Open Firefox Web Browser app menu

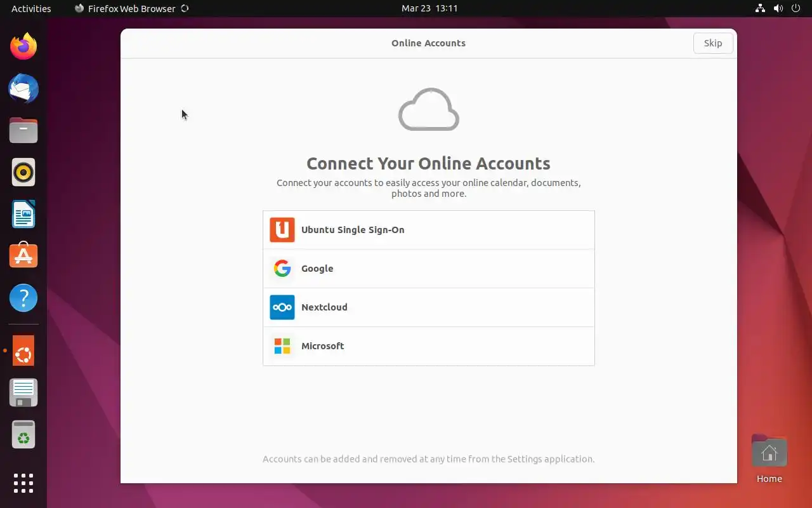click(x=131, y=8)
